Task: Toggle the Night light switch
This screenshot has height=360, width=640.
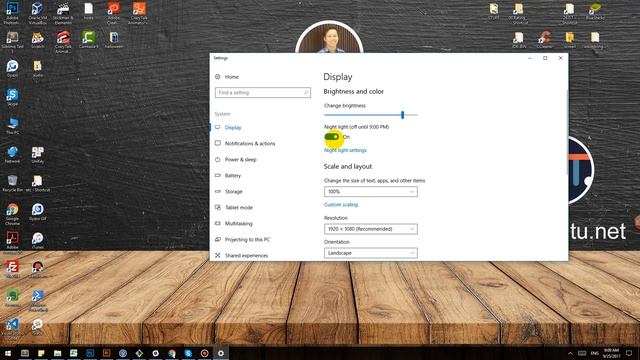Action: (x=332, y=137)
